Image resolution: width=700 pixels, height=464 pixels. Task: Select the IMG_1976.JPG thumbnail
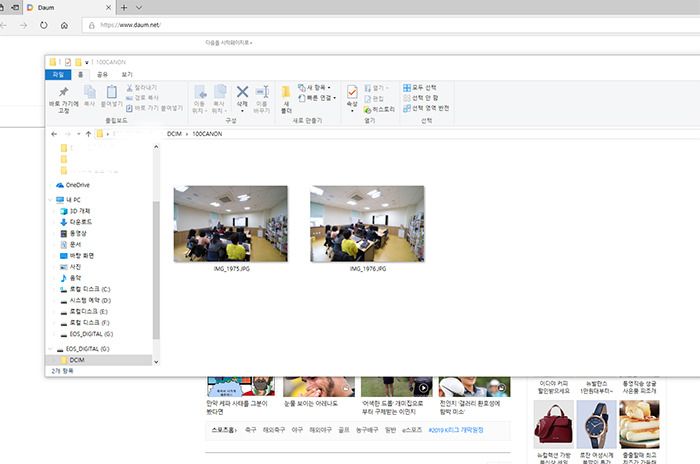coord(367,224)
